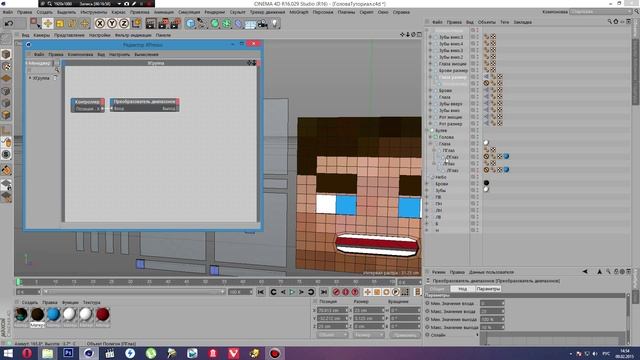Toggle the X axis lock
This screenshot has height=360, width=640.
point(100,24)
